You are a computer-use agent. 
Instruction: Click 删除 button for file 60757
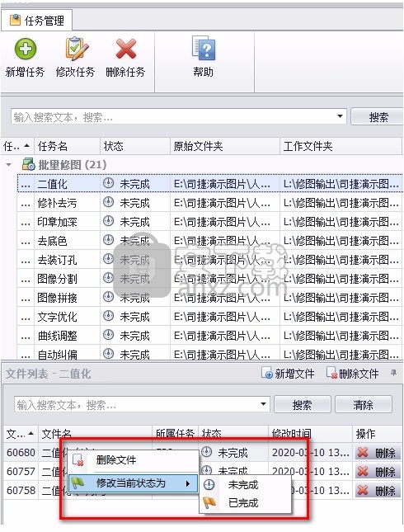coord(378,472)
